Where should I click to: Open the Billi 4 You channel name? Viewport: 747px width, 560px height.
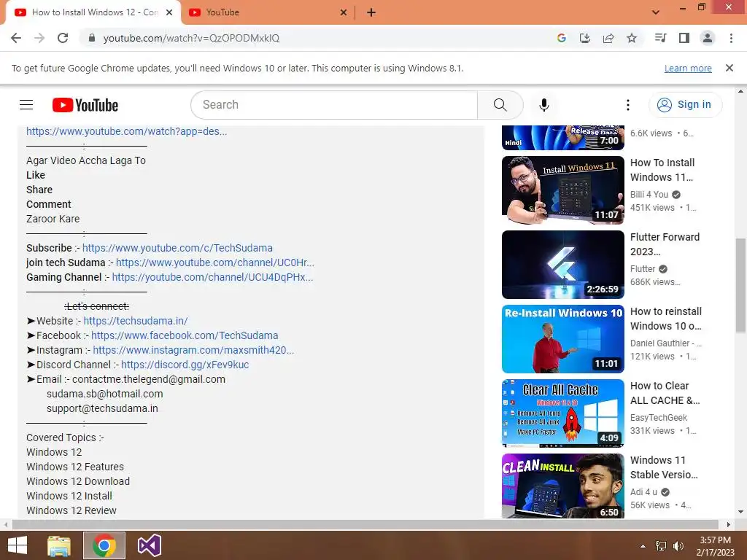point(649,194)
